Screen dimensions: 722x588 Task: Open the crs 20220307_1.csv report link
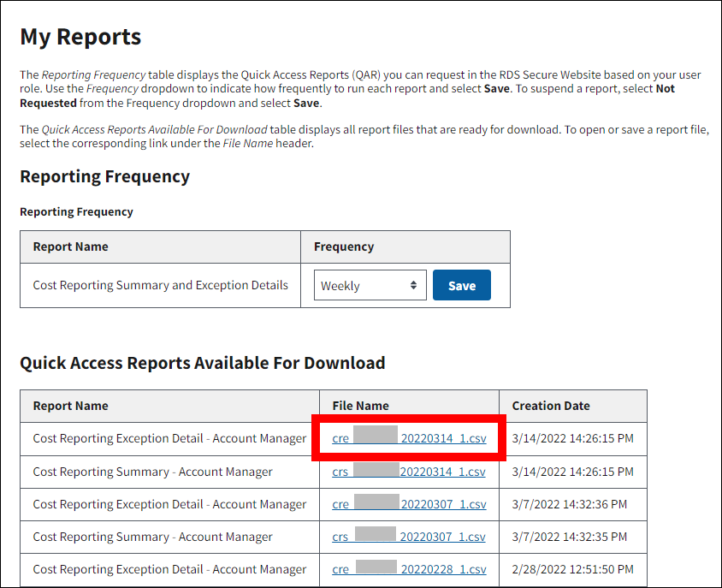tap(409, 537)
